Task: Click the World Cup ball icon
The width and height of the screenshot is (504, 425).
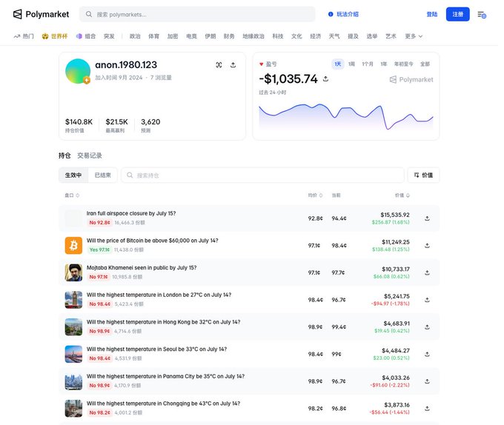Action: pyautogui.click(x=45, y=36)
